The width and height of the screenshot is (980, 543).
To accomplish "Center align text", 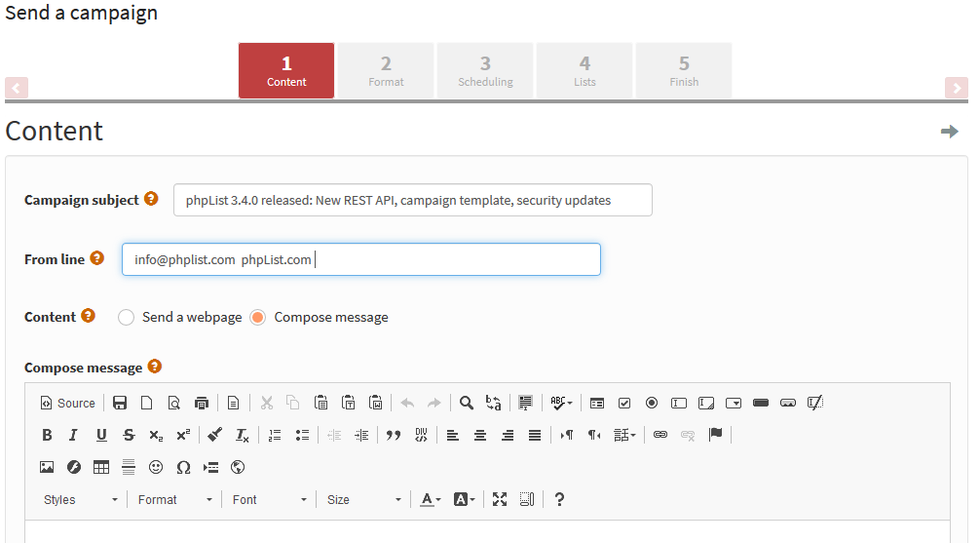I will coord(480,435).
